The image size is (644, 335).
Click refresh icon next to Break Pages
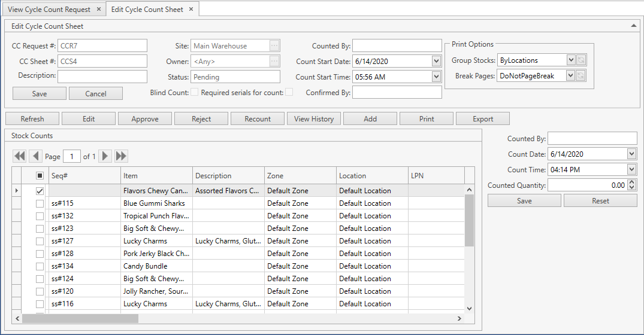[x=581, y=76]
